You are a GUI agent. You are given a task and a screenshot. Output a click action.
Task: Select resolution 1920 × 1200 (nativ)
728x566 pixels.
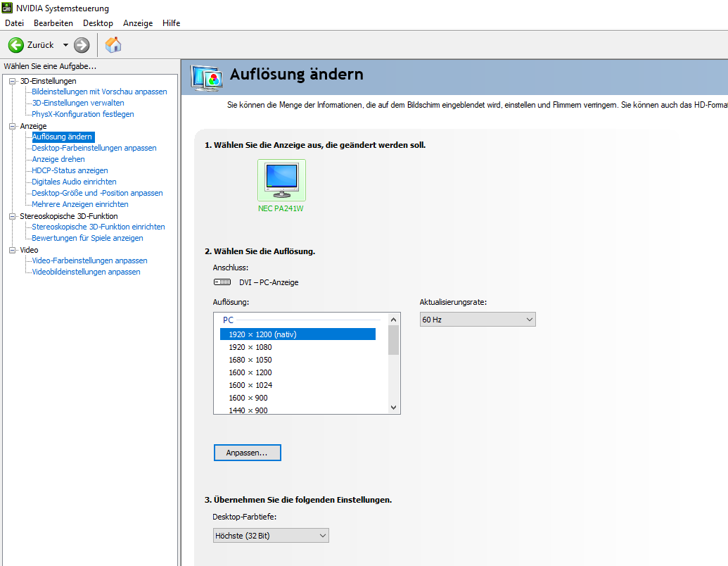click(x=298, y=334)
